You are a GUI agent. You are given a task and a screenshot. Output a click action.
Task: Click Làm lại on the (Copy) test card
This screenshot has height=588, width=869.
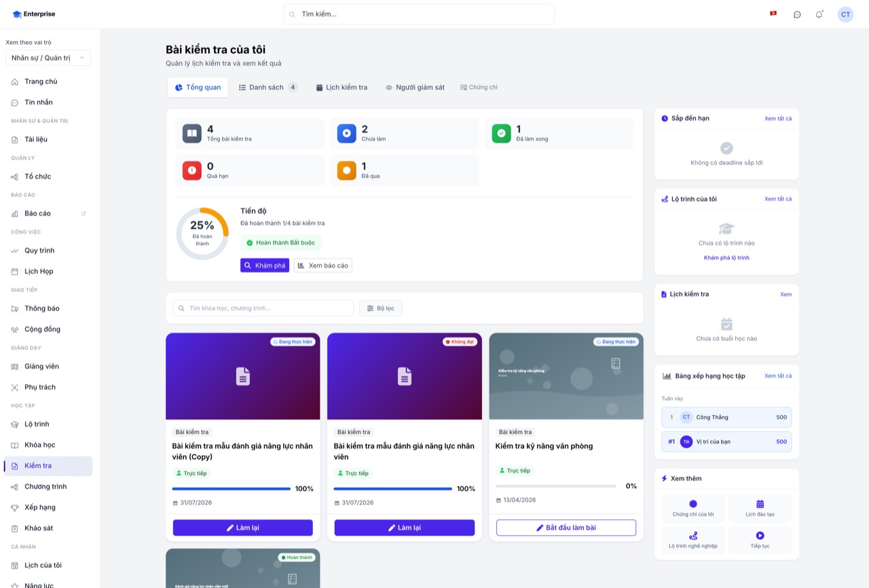[243, 528]
